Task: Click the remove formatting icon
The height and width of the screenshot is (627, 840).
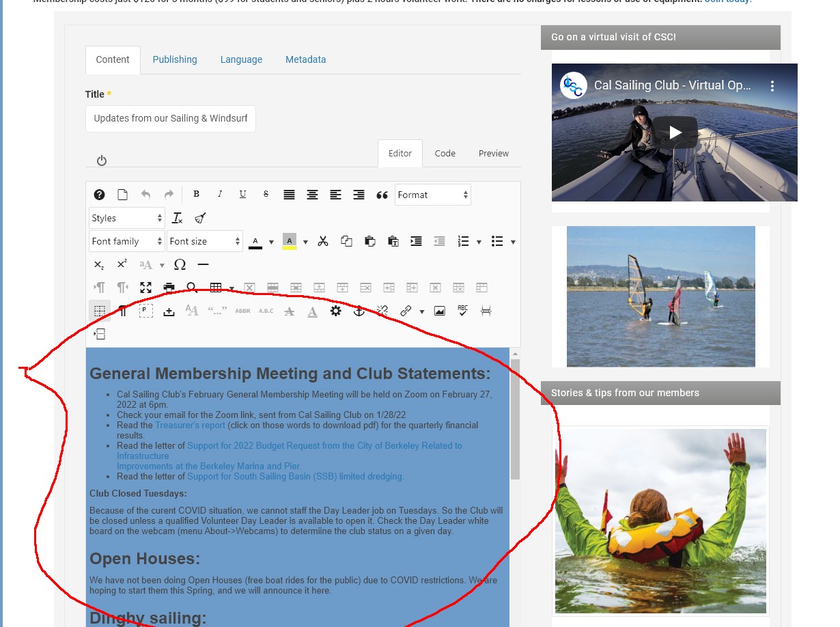Action: pyautogui.click(x=178, y=218)
